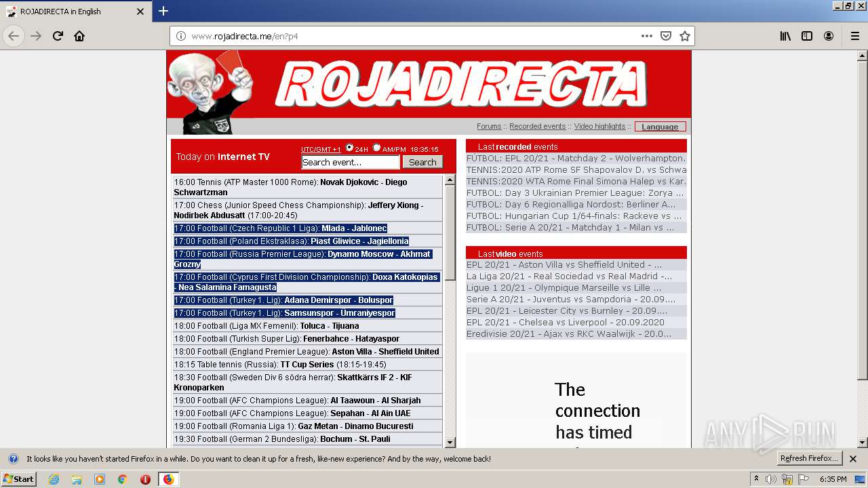Select the 24H time format

coord(349,148)
